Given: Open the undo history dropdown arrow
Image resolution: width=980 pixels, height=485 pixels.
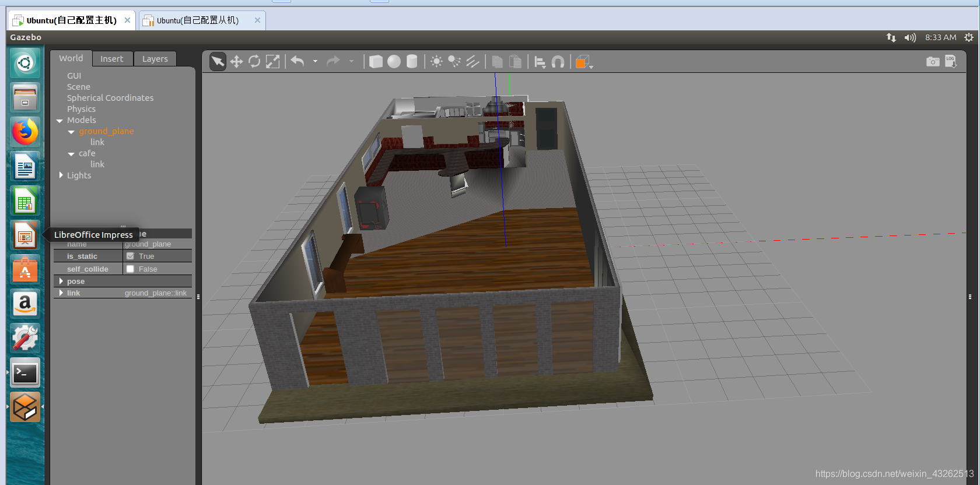Looking at the screenshot, I should click(x=315, y=61).
